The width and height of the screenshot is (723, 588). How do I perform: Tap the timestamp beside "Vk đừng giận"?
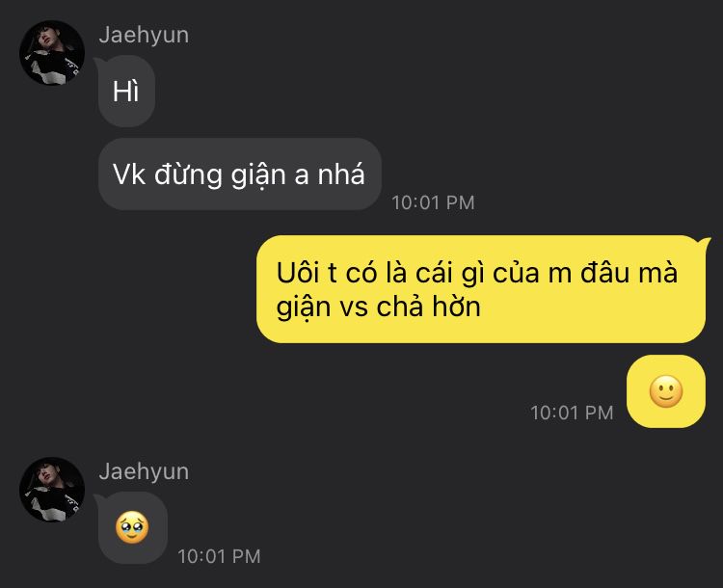(433, 202)
